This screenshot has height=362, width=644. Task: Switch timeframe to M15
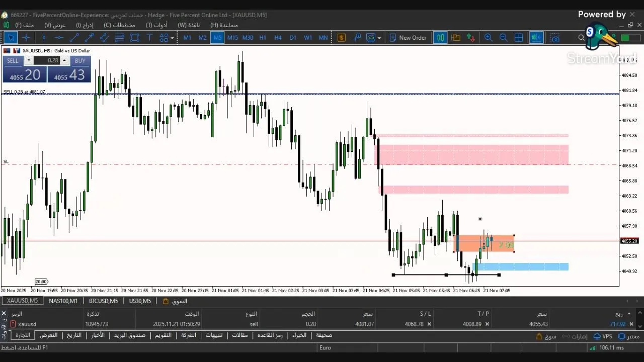[232, 38]
